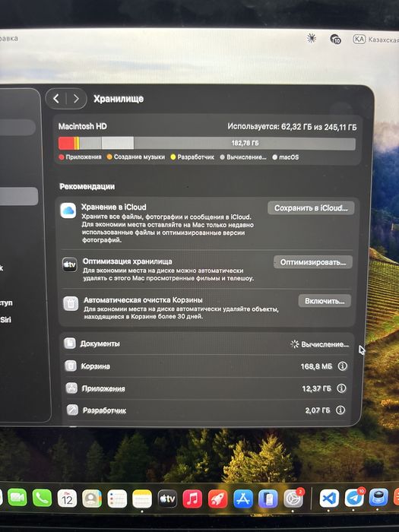Select the Приложения row label
Viewport: 399px width, 532px height.
103,388
